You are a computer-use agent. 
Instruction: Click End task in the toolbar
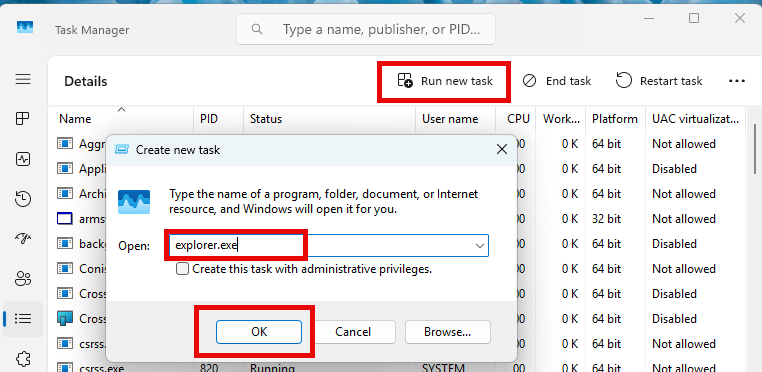(557, 81)
